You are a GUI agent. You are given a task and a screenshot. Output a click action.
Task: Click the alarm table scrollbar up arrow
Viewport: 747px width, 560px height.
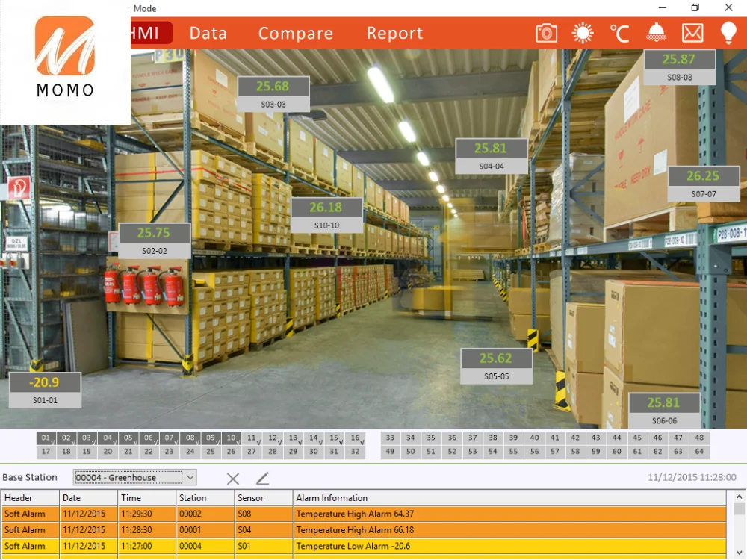coord(739,497)
